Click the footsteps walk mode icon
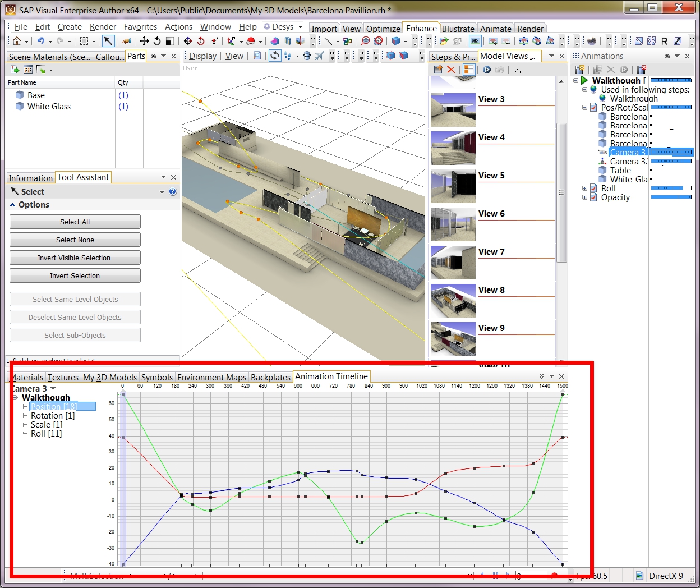The width and height of the screenshot is (700, 588). point(288,56)
